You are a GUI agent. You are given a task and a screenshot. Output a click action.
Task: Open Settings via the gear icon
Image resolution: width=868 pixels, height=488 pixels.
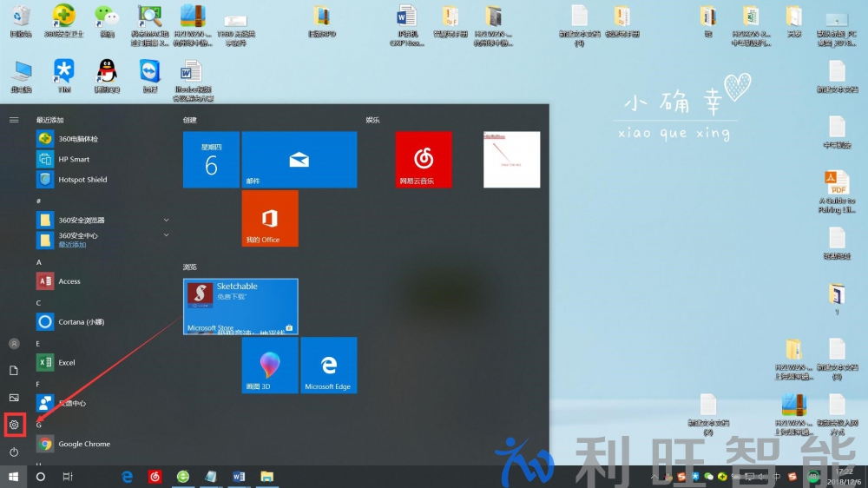pos(14,425)
